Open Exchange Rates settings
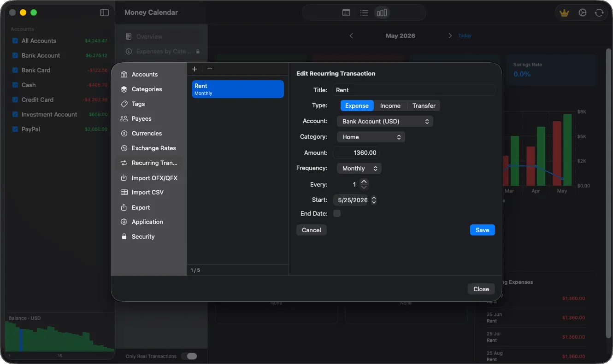Screen dimensions: 613x364 click(x=148, y=148)
